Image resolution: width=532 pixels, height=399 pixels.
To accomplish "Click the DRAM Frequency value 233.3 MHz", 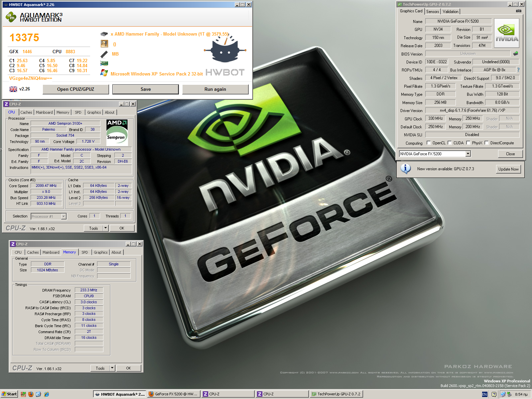I will click(x=89, y=290).
